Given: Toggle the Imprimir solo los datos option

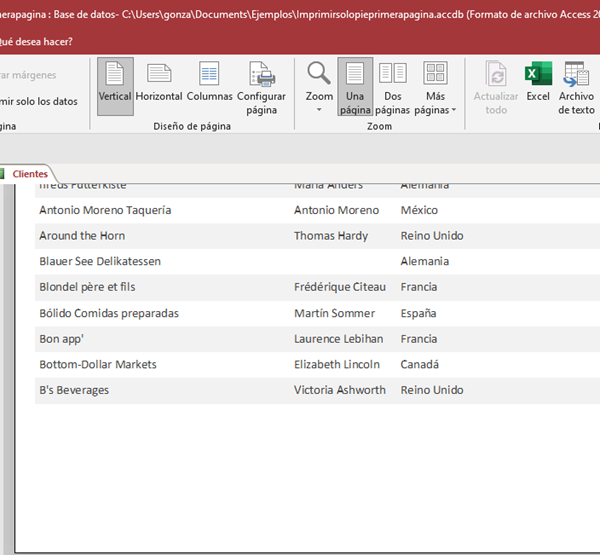Looking at the screenshot, I should [38, 101].
